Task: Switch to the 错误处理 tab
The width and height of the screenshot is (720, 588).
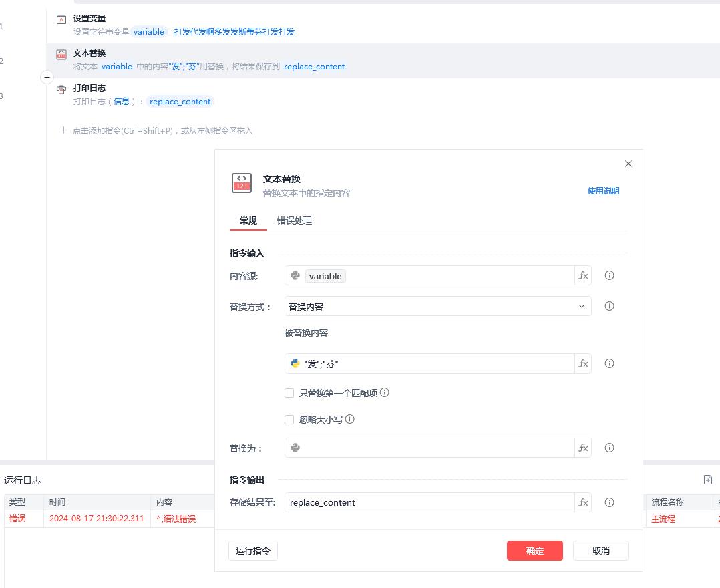Action: coord(295,220)
